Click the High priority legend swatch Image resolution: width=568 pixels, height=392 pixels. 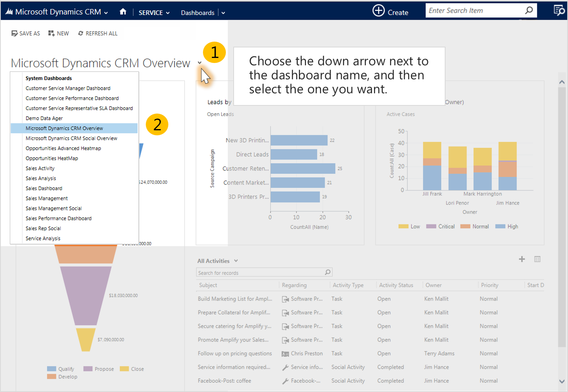tap(500, 226)
